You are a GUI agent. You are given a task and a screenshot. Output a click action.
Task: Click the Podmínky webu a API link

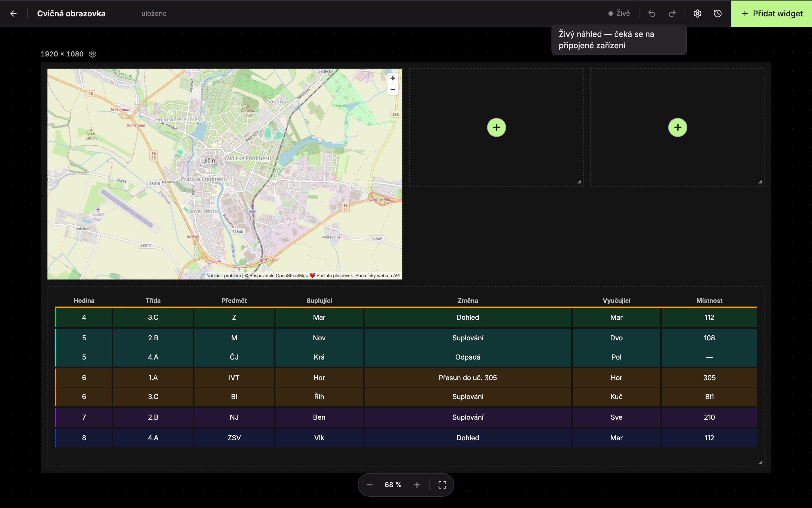(x=378, y=275)
